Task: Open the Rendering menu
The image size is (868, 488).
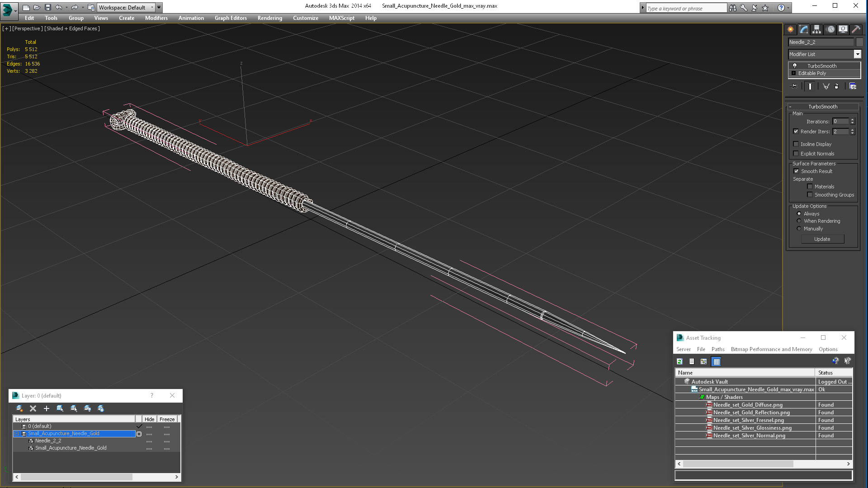Action: [270, 18]
